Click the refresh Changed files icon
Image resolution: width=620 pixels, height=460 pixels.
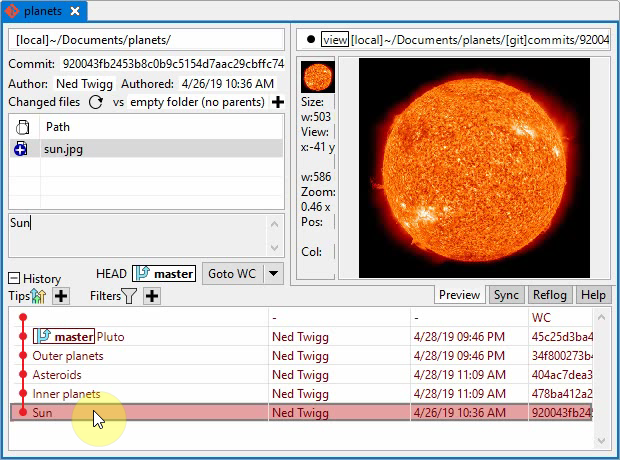(96, 102)
